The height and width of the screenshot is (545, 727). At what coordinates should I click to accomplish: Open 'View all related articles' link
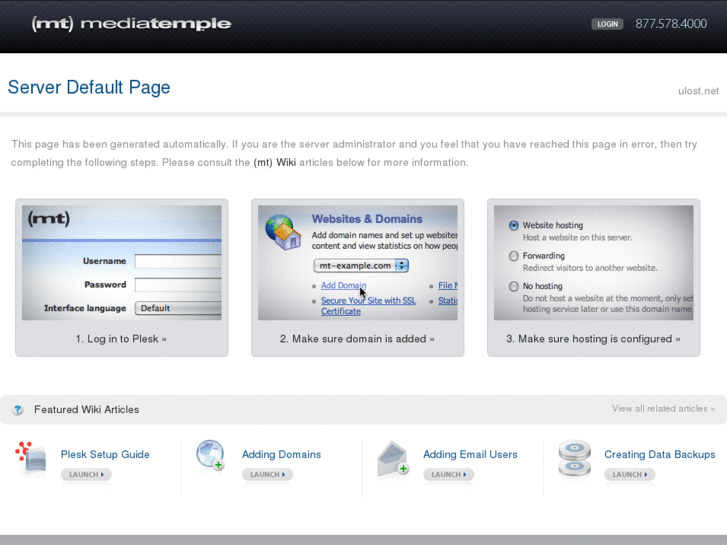(x=663, y=409)
